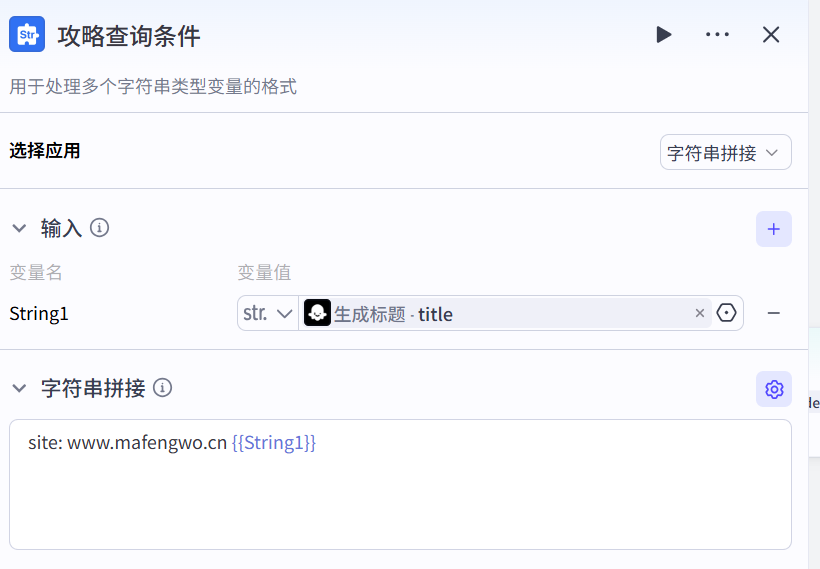This screenshot has width=820, height=569.
Task: Click the info icon next to 字符串拼接
Action: click(162, 388)
